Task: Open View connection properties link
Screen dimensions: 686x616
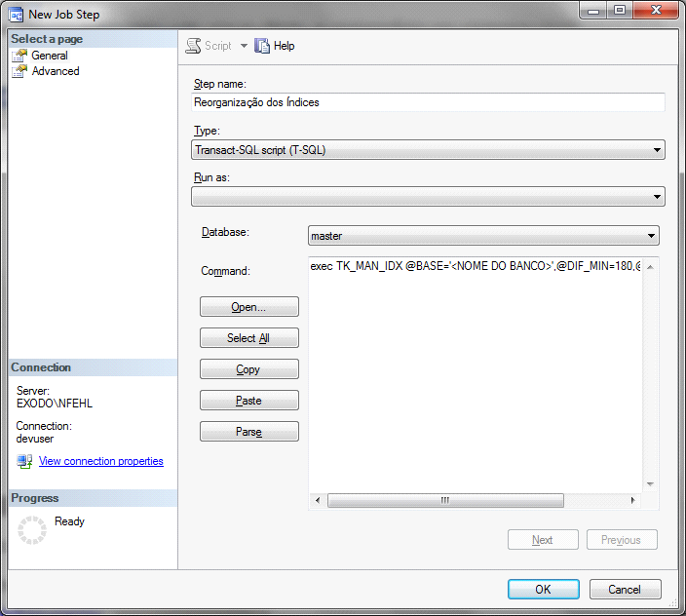Action: [101, 461]
